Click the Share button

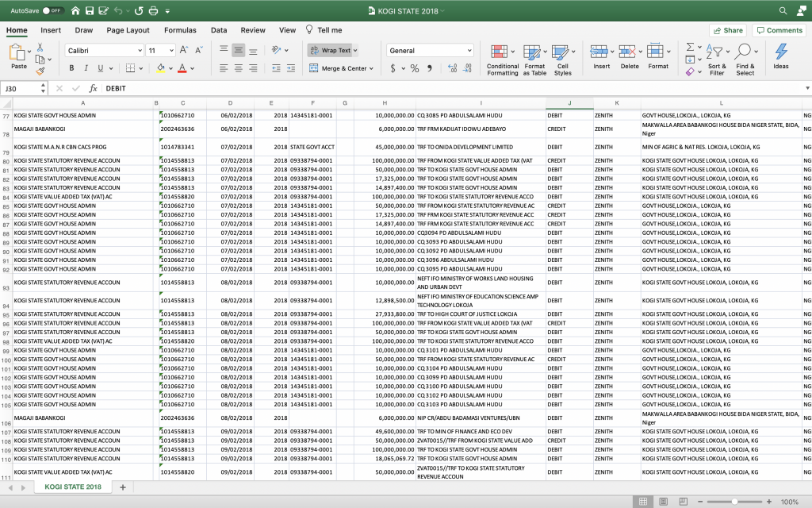click(727, 30)
